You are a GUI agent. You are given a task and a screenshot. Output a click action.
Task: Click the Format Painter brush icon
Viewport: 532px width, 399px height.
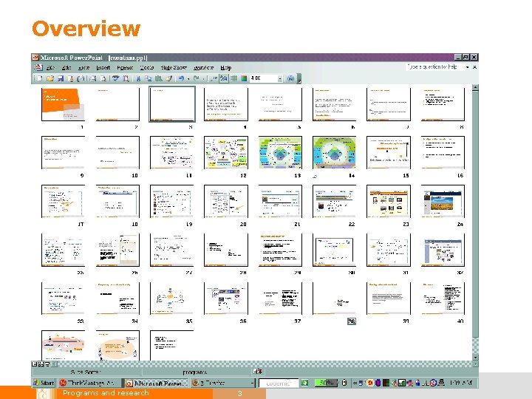(168, 79)
